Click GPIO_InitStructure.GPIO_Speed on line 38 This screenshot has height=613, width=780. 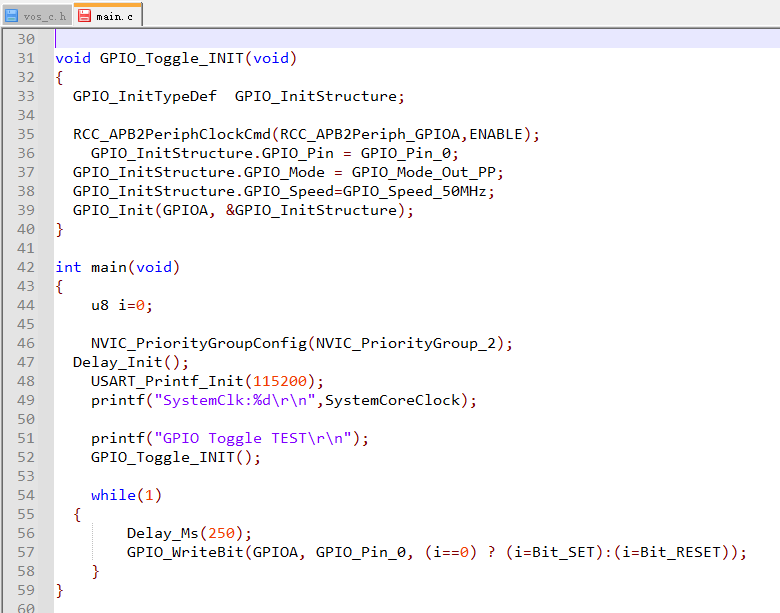(x=203, y=192)
